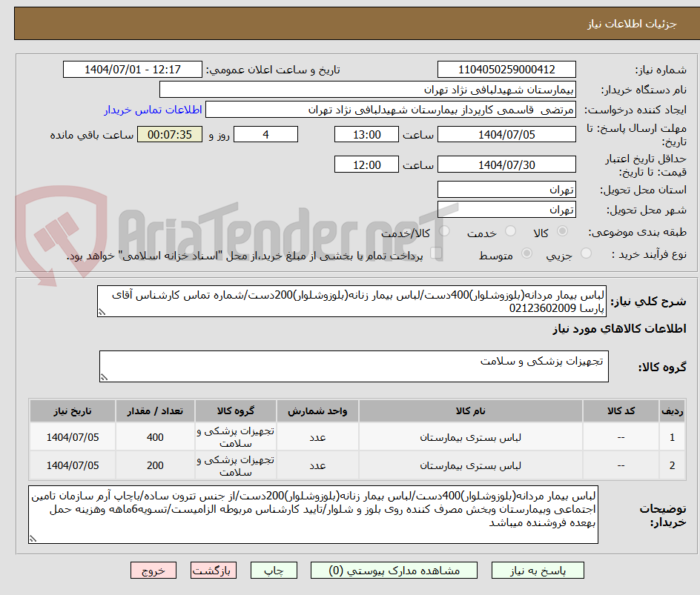Click the "چاپ" print button
This screenshot has width=700, height=595.
[x=274, y=570]
